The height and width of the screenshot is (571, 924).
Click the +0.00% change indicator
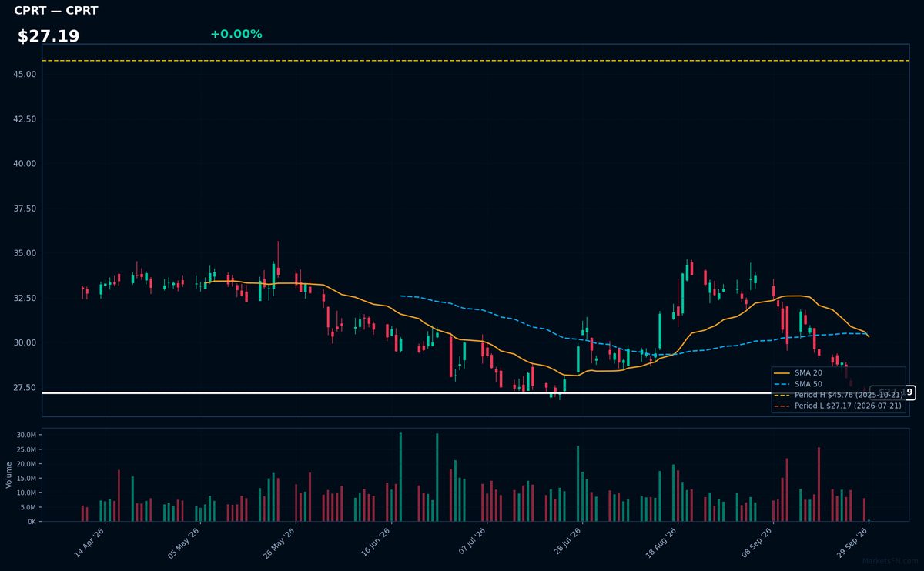click(236, 34)
